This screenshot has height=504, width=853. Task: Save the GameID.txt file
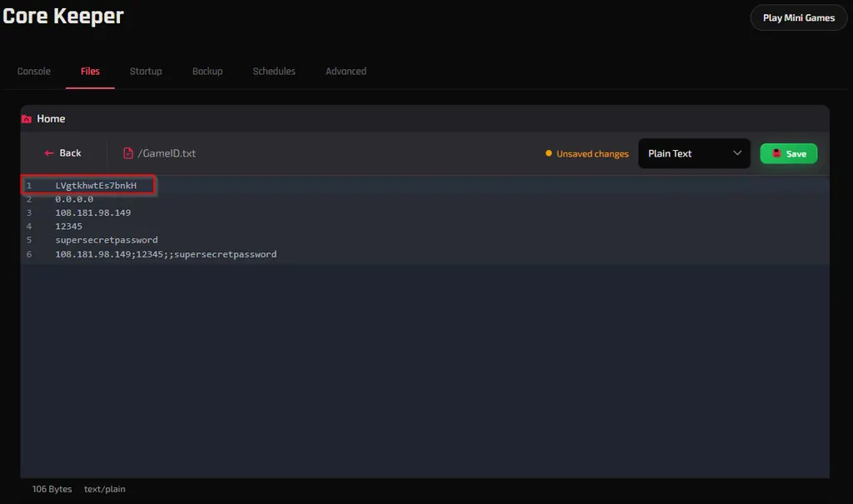click(x=789, y=153)
